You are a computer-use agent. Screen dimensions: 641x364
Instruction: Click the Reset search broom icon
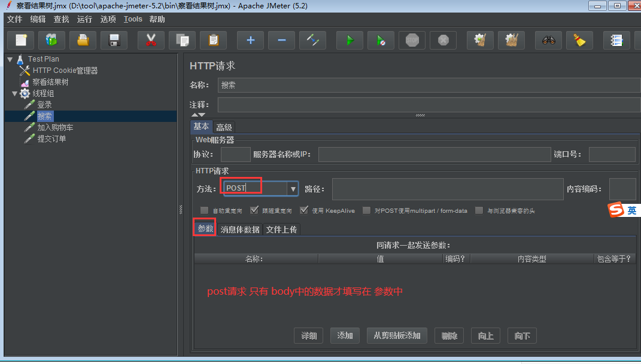click(x=579, y=40)
